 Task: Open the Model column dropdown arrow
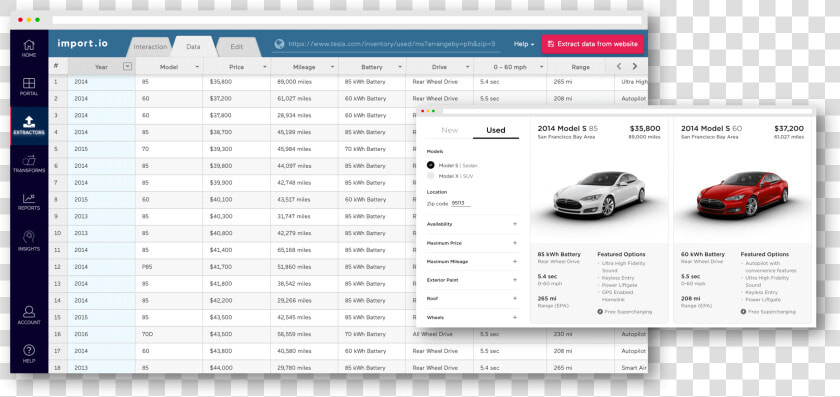[x=197, y=67]
